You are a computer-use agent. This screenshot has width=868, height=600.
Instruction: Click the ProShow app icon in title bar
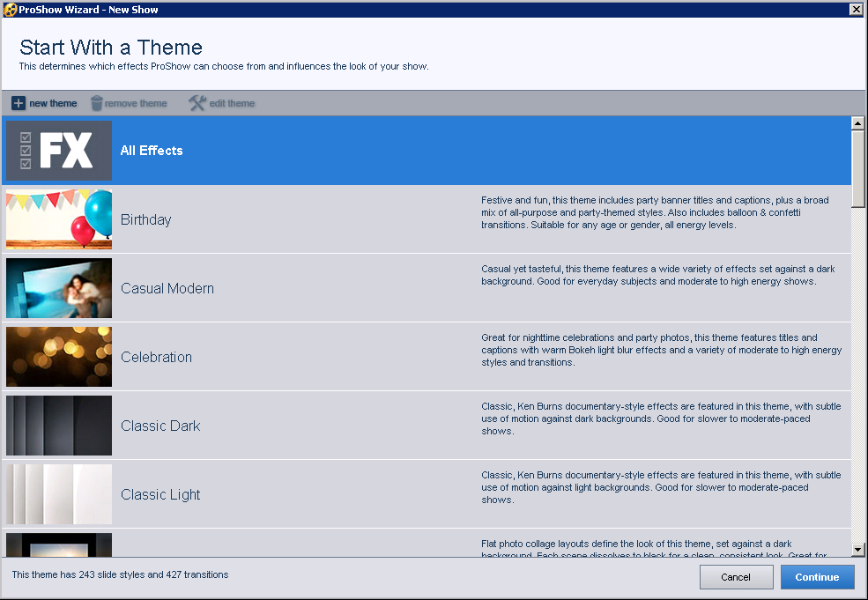(x=10, y=9)
